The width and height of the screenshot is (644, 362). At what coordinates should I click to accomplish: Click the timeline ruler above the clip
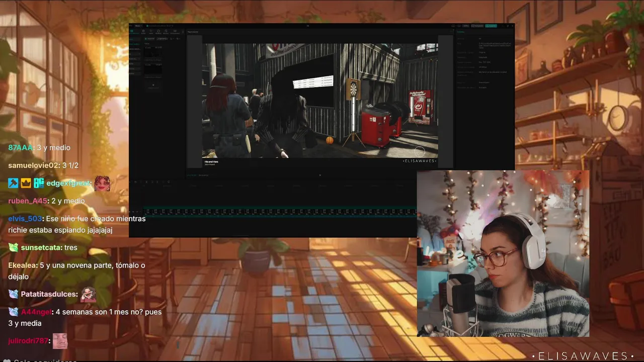coord(280,186)
